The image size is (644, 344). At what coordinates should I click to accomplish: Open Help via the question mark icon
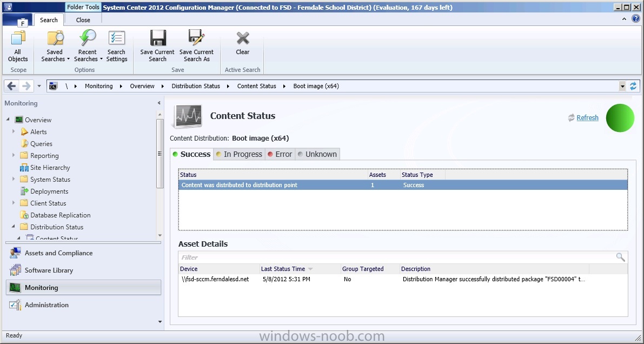tap(635, 19)
